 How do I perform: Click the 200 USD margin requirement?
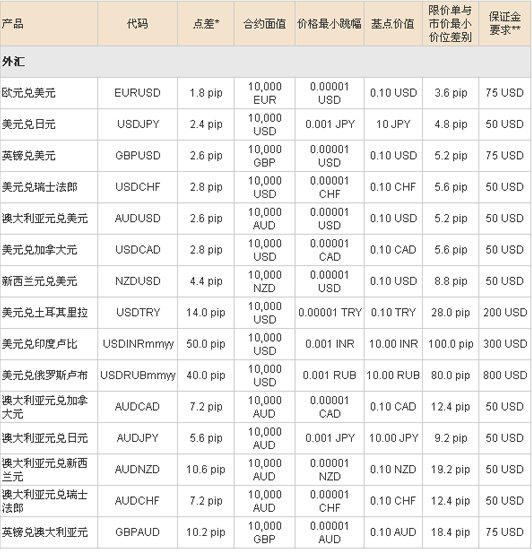click(505, 313)
